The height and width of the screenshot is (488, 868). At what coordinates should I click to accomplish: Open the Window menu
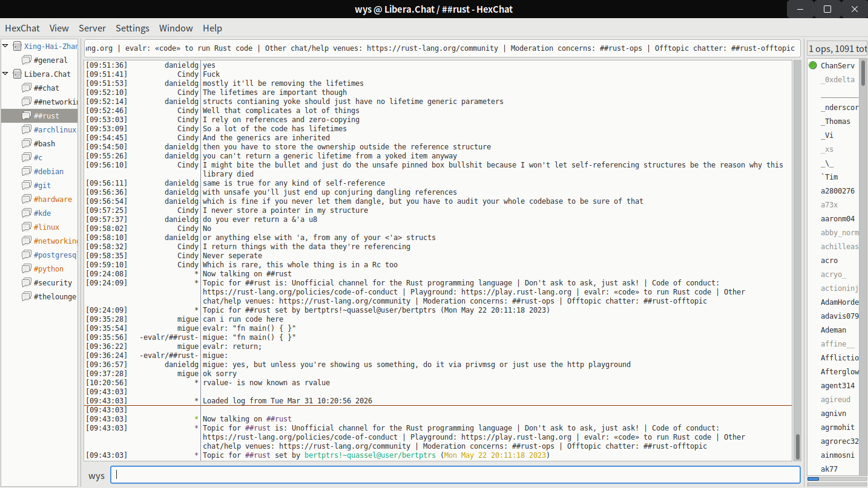(x=176, y=28)
